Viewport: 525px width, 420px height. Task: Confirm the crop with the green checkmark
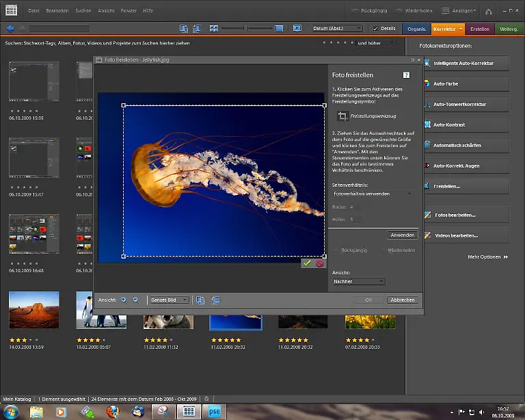[307, 263]
